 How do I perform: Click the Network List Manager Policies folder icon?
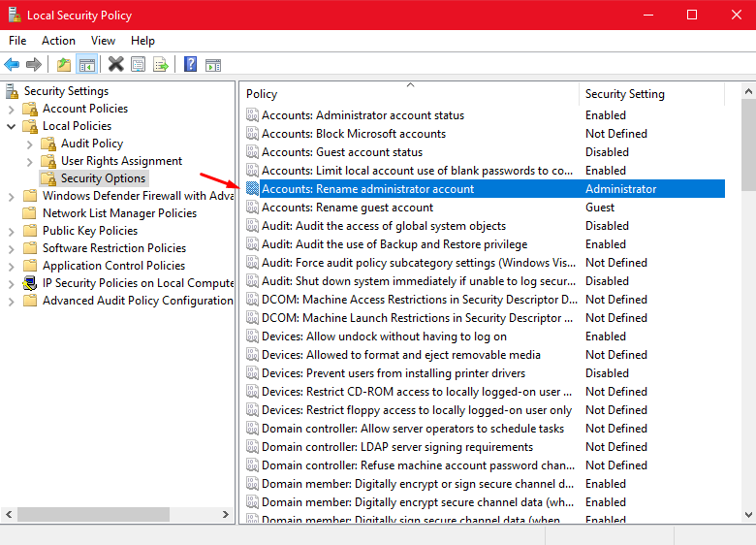[30, 212]
